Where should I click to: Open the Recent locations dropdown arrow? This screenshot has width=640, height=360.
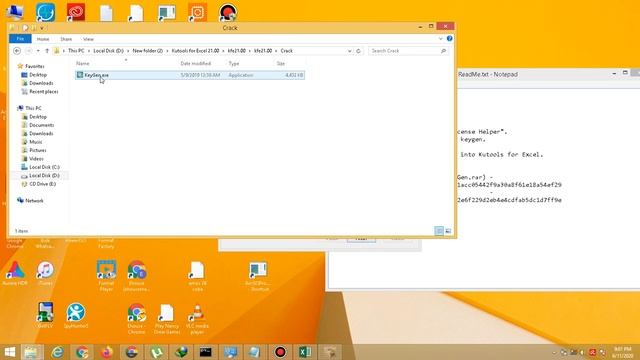point(38,51)
